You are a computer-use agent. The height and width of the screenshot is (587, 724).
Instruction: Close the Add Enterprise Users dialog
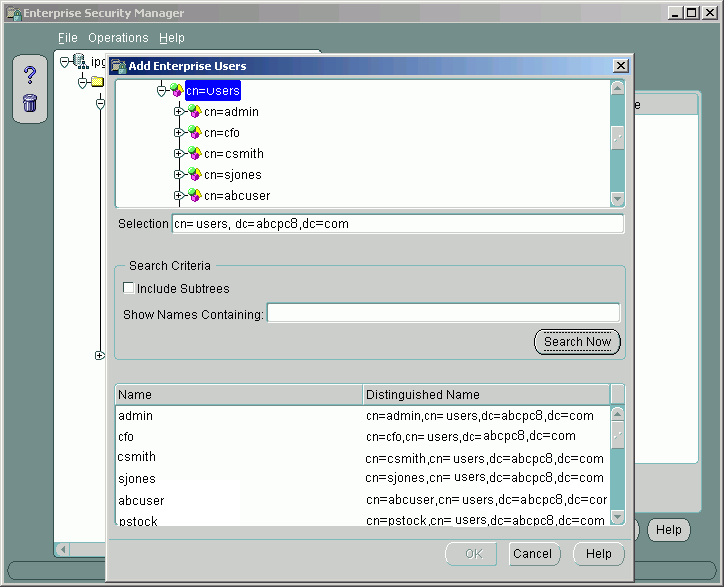(621, 66)
